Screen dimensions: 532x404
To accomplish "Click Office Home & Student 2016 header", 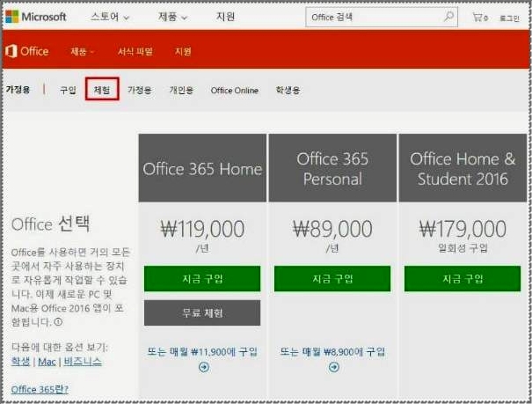I will (463, 169).
